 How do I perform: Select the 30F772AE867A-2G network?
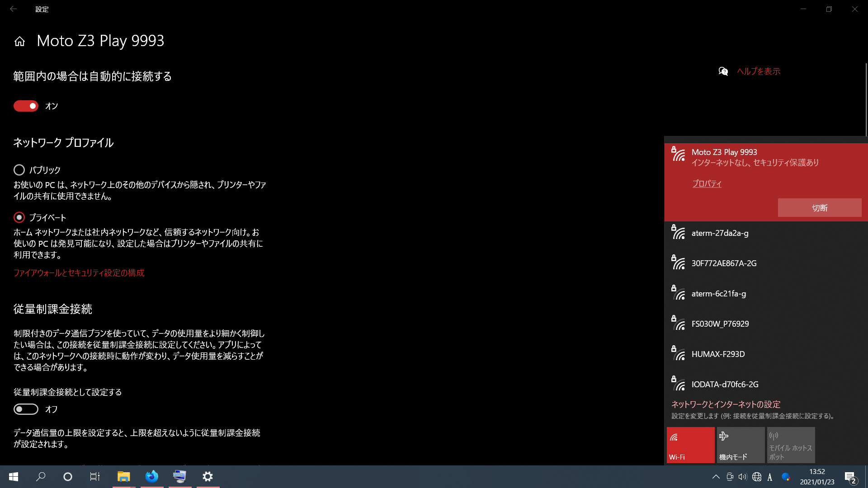[766, 263]
